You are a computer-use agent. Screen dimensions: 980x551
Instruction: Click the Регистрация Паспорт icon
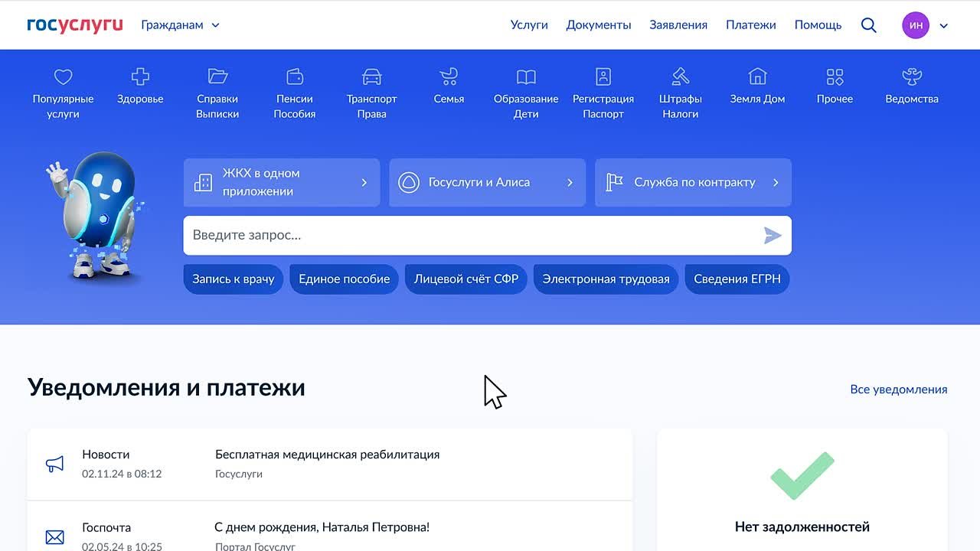coord(603,86)
